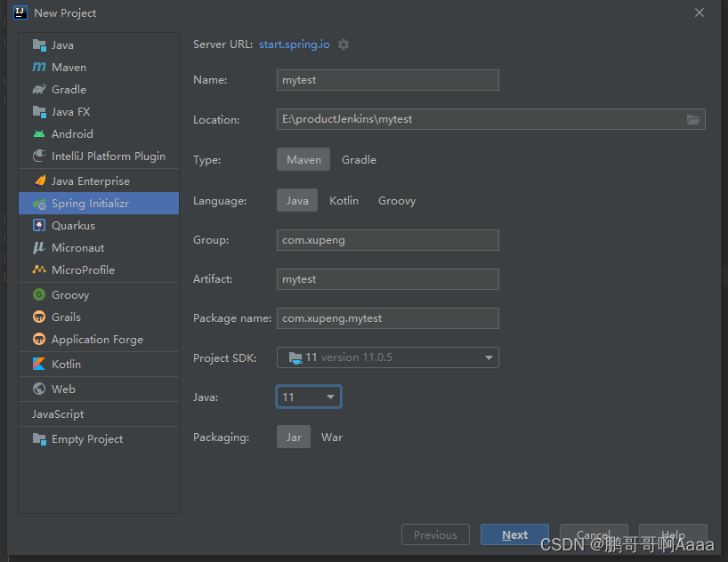Select Maven in the project list
728x562 pixels.
point(99,68)
